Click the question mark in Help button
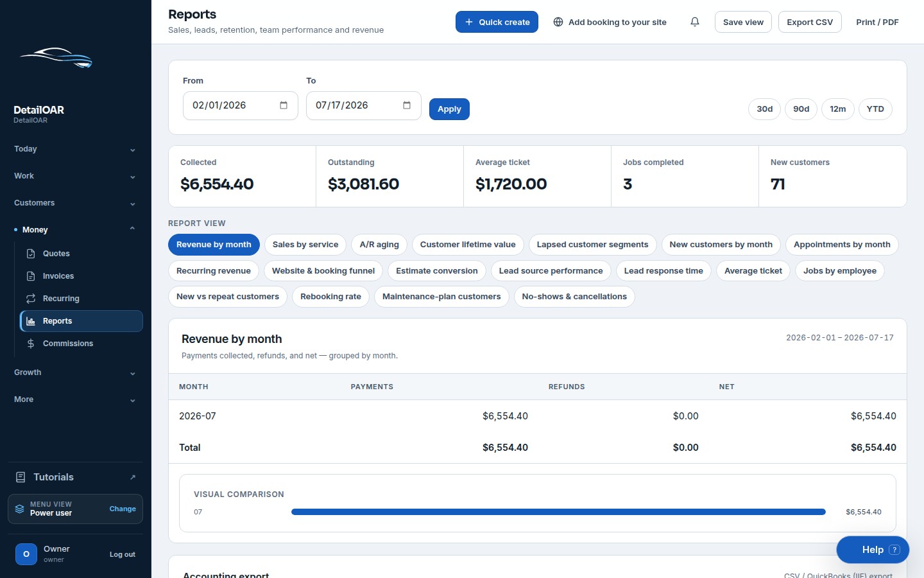 (895, 550)
